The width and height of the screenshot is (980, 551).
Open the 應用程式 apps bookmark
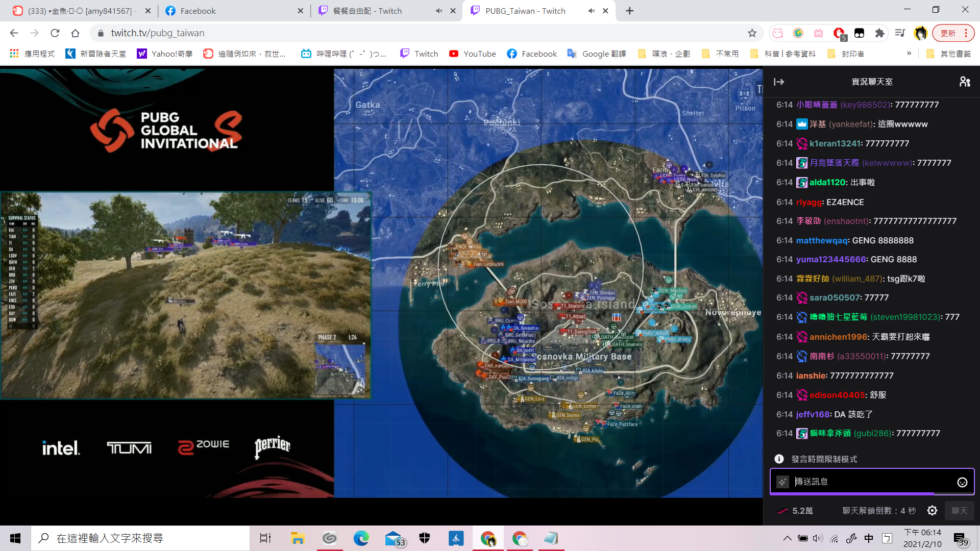pyautogui.click(x=32, y=54)
